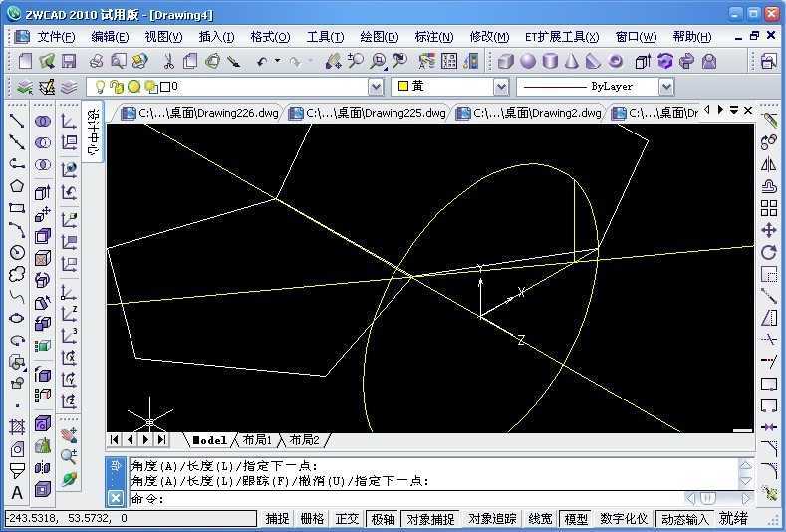Click the Mirror tool in modify toolbar
Viewport: 786px width, 532px height.
[768, 164]
